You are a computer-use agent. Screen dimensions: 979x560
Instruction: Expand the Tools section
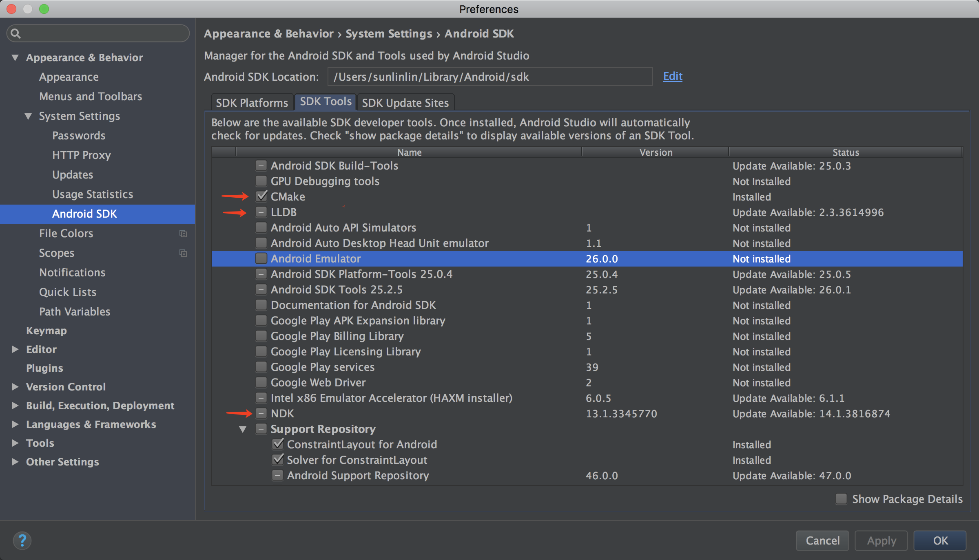[x=15, y=443]
